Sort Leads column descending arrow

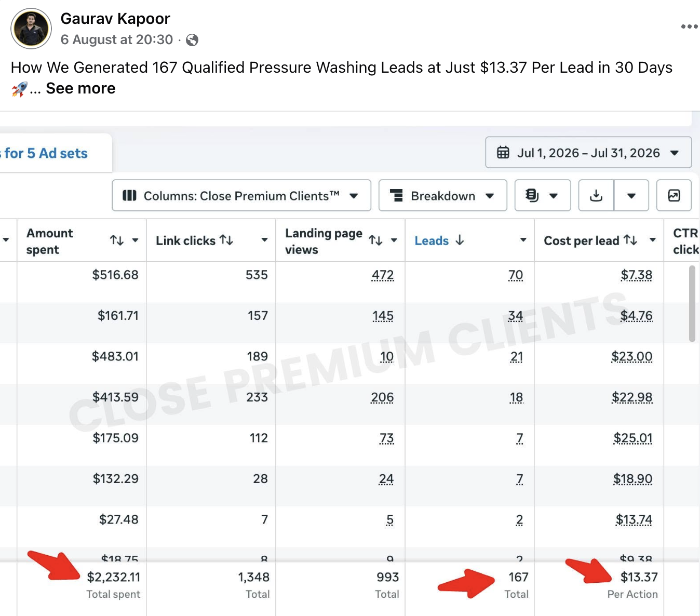460,240
